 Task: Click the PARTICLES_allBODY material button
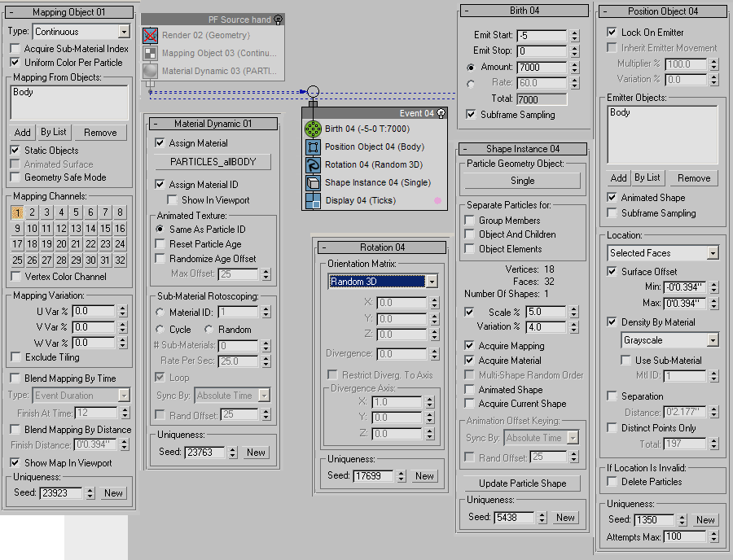213,162
